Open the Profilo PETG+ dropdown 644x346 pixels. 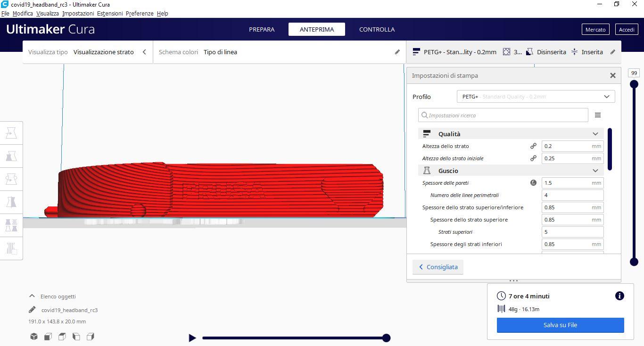coord(536,97)
